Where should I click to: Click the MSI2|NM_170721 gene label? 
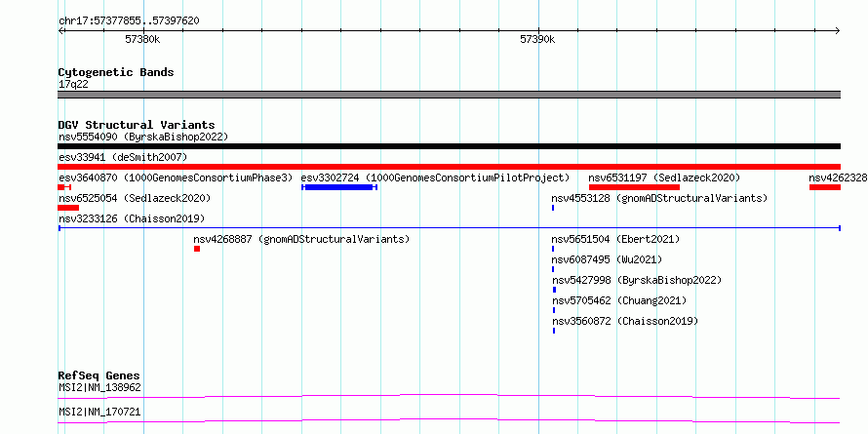(x=99, y=413)
